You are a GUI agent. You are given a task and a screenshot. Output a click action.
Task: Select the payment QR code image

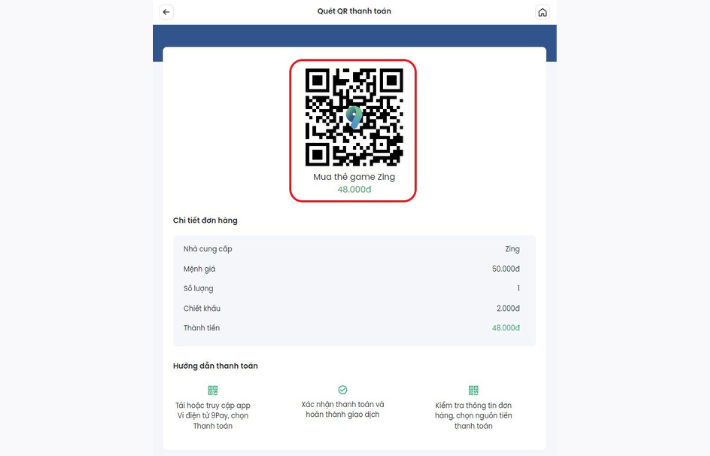pyautogui.click(x=354, y=117)
